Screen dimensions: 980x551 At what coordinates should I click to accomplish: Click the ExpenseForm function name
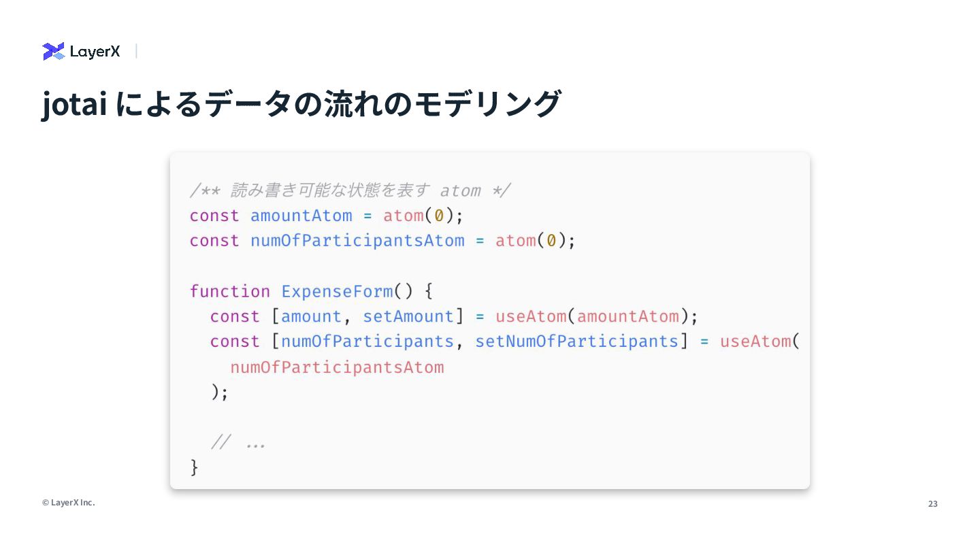[337, 291]
